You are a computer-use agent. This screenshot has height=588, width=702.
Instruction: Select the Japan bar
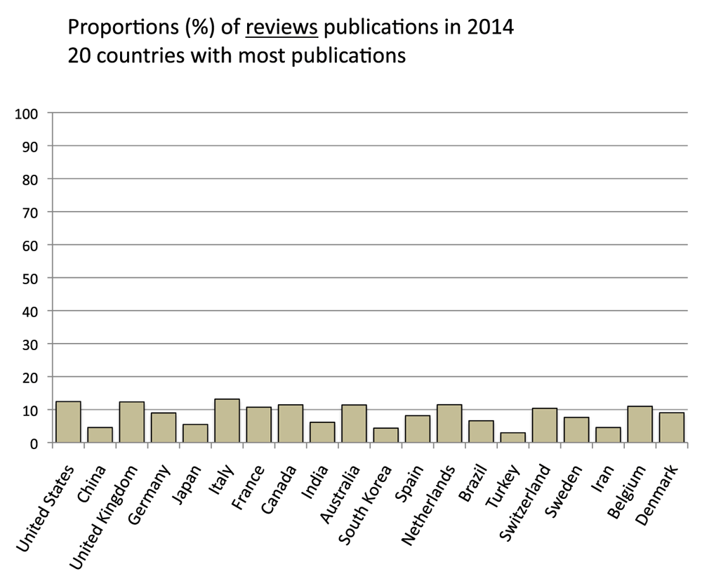195,434
